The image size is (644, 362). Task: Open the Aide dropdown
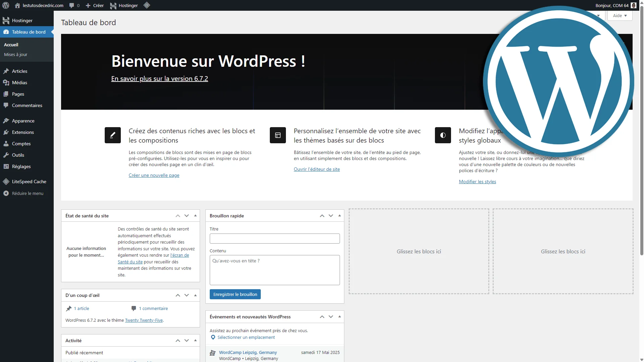[x=619, y=15]
